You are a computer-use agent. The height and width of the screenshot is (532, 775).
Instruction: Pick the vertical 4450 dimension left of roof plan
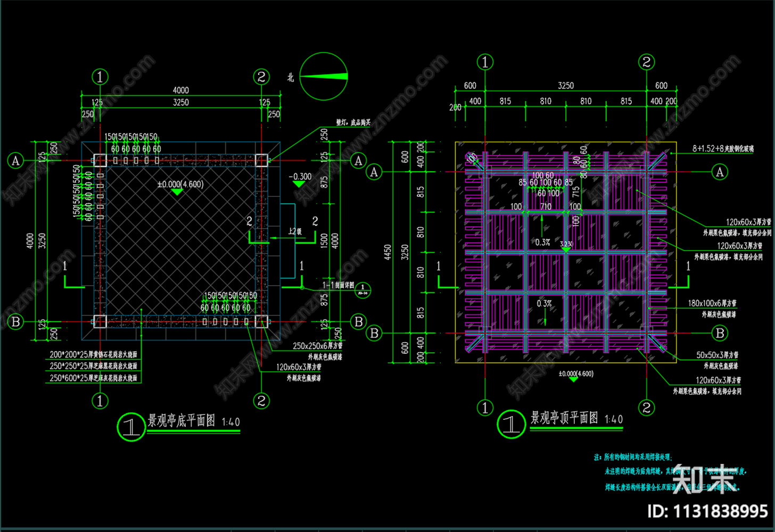[387, 252]
